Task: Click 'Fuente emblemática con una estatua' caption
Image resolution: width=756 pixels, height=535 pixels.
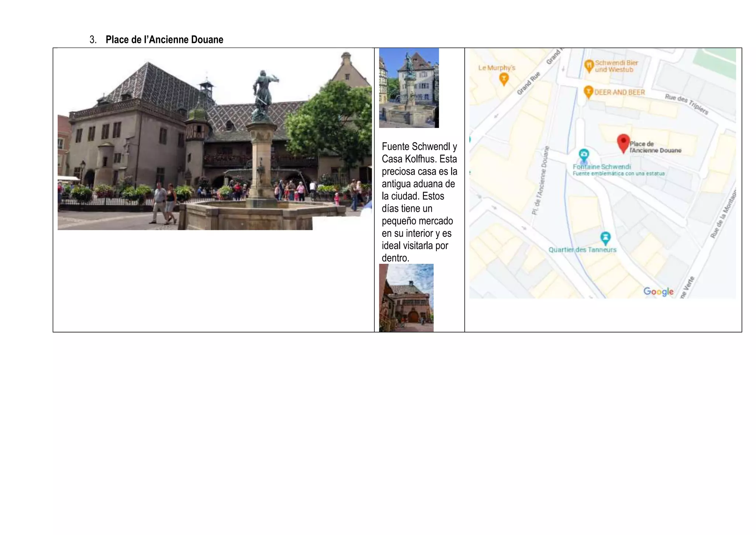Action: pos(619,173)
